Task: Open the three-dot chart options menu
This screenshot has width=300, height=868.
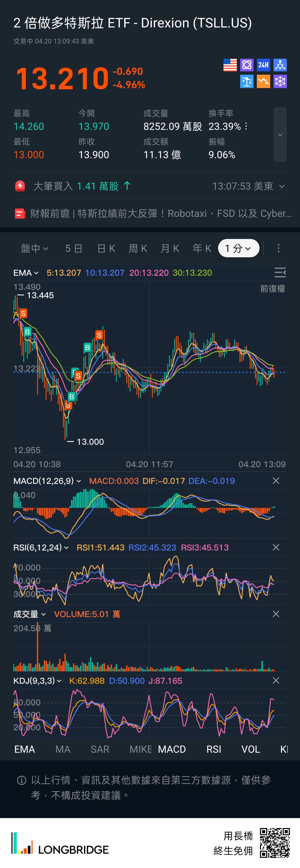Action: [x=278, y=248]
